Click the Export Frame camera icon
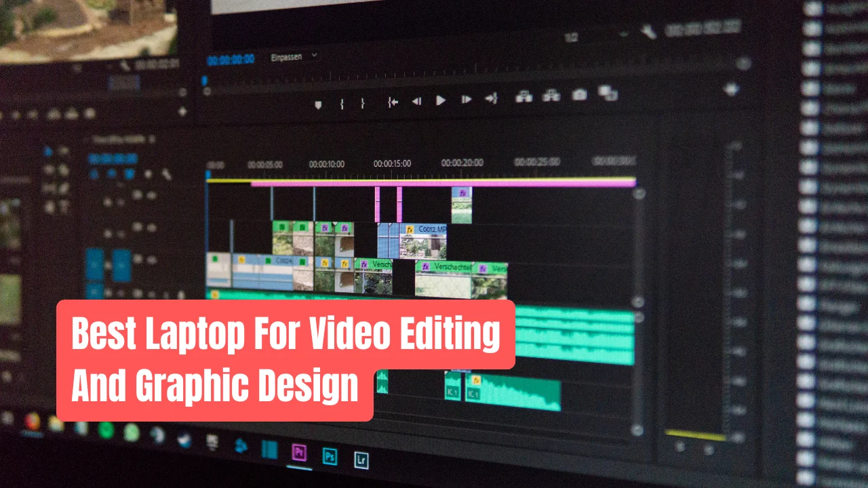This screenshot has height=488, width=868. [x=578, y=96]
